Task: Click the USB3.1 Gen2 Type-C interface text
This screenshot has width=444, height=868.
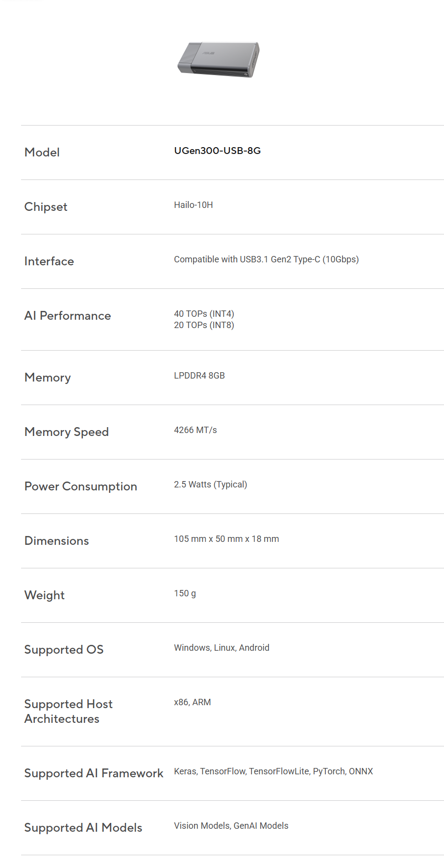Action: pos(266,259)
